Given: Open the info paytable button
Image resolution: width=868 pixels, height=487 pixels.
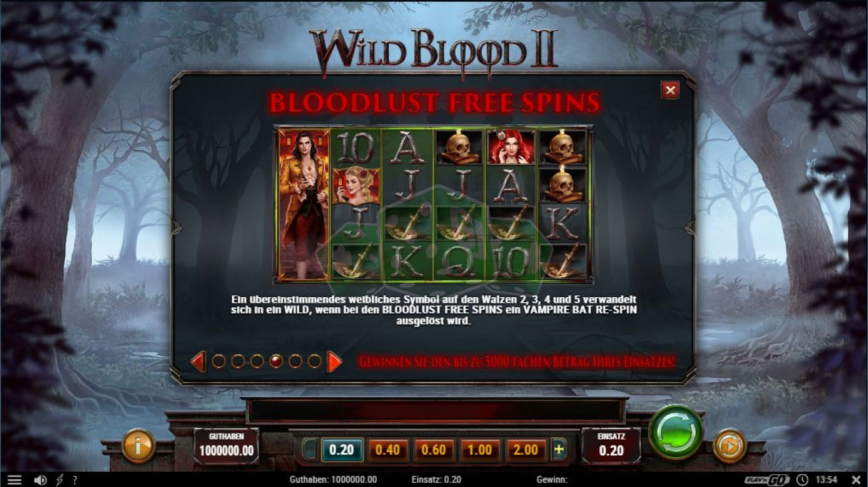Looking at the screenshot, I should pos(138,446).
